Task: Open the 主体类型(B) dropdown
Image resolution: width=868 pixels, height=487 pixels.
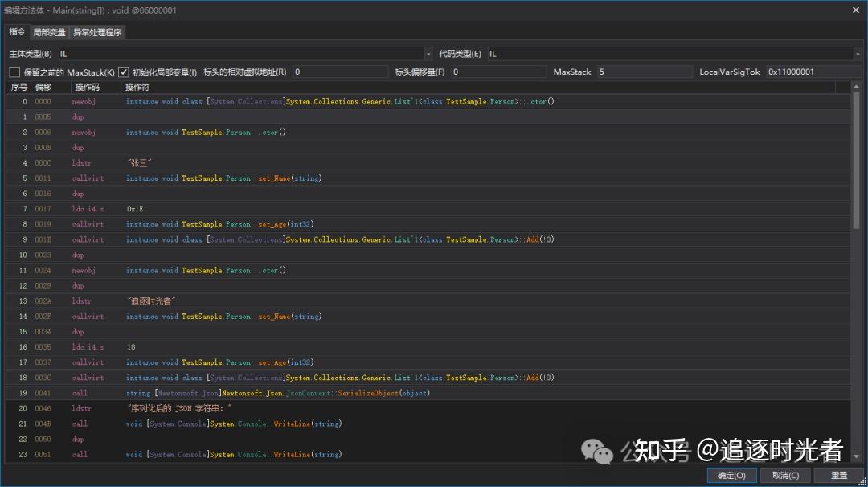Action: (427, 53)
